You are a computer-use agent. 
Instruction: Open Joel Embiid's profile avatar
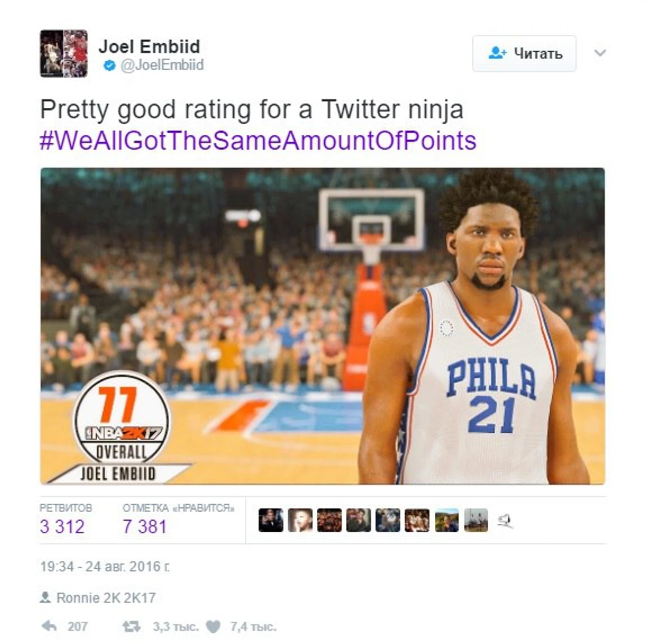[64, 53]
